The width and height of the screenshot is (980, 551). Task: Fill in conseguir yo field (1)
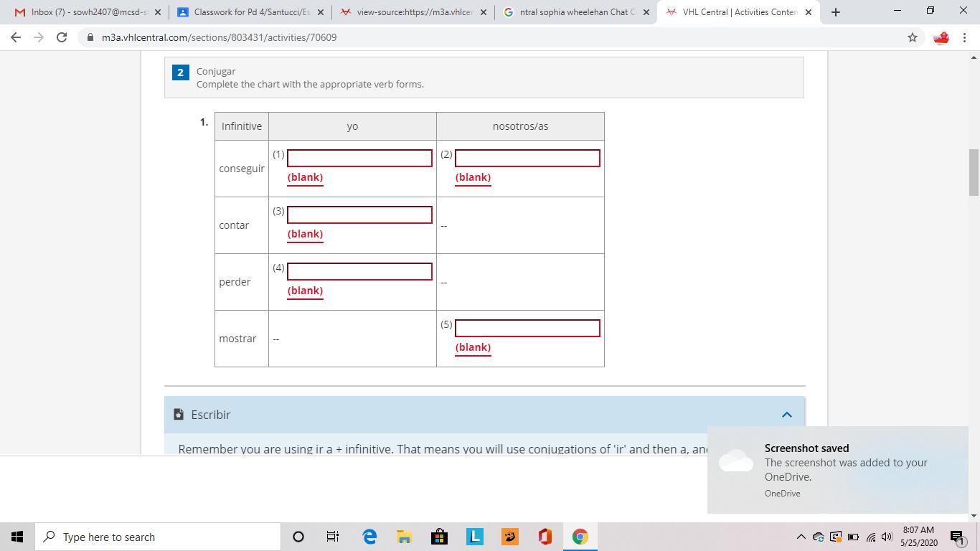(x=359, y=158)
